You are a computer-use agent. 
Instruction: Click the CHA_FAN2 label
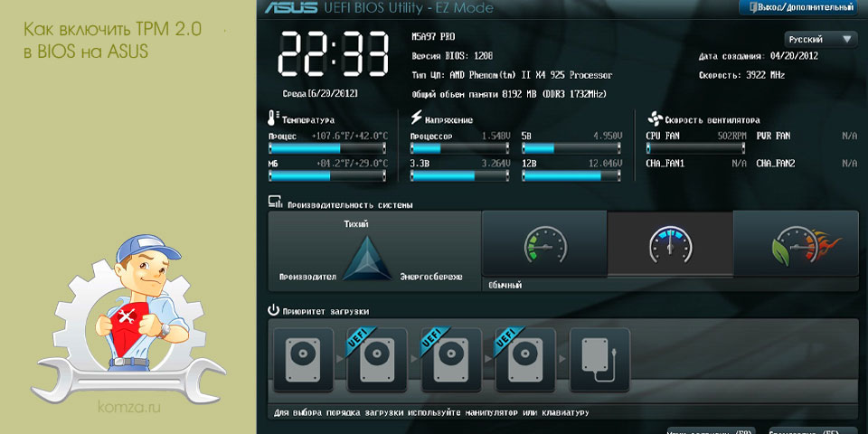point(776,164)
